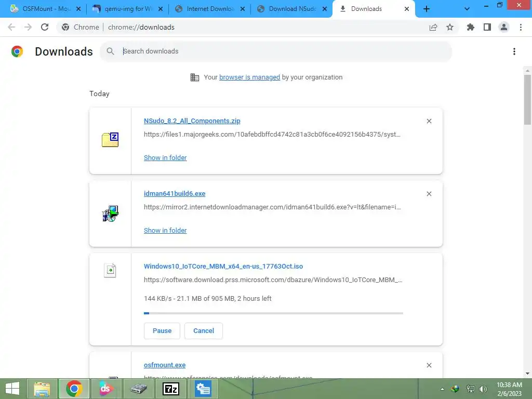Click the managed organization building icon

pyautogui.click(x=195, y=77)
